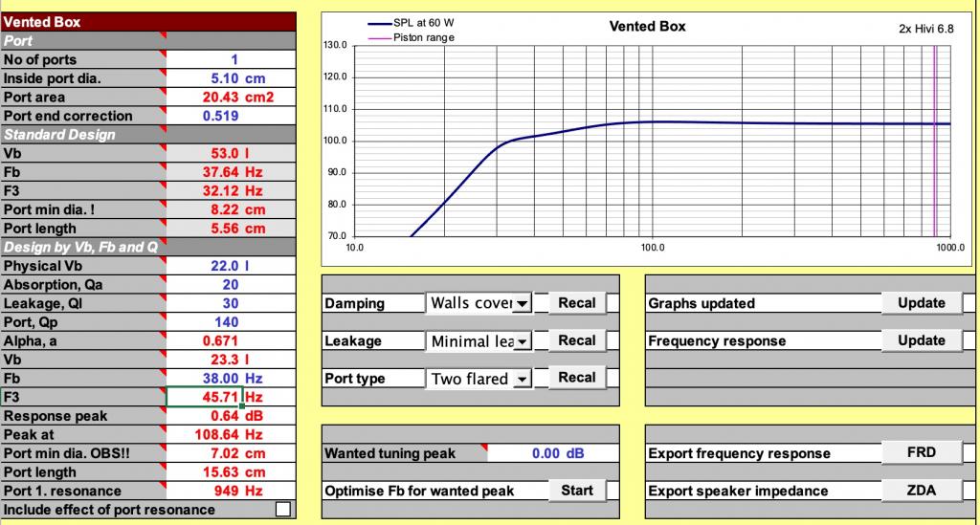The height and width of the screenshot is (525, 980).
Task: Click Recal button for Leakage
Action: click(x=576, y=340)
